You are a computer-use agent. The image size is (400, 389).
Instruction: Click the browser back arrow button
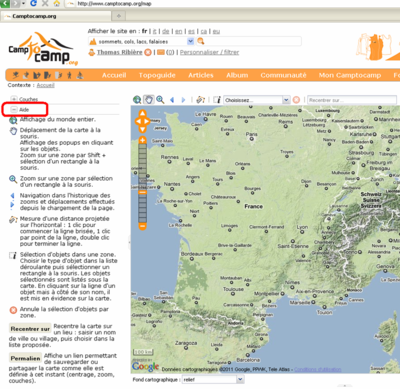[x=5, y=3]
